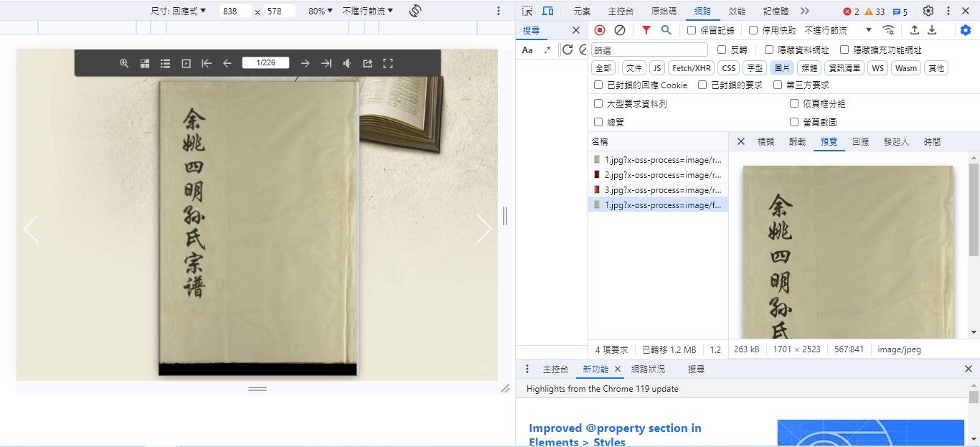The height and width of the screenshot is (447, 980).
Task: Filter requests by CSS type
Action: (x=729, y=68)
